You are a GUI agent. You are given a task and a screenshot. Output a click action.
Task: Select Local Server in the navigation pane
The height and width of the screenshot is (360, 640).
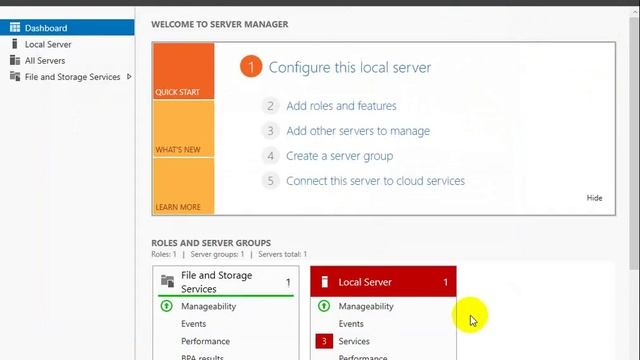(48, 44)
